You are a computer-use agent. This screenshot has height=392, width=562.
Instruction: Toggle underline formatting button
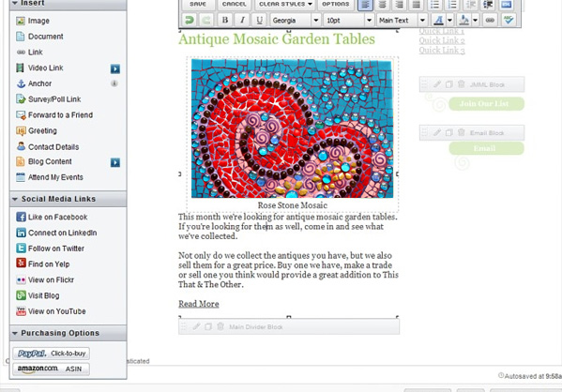click(x=259, y=20)
